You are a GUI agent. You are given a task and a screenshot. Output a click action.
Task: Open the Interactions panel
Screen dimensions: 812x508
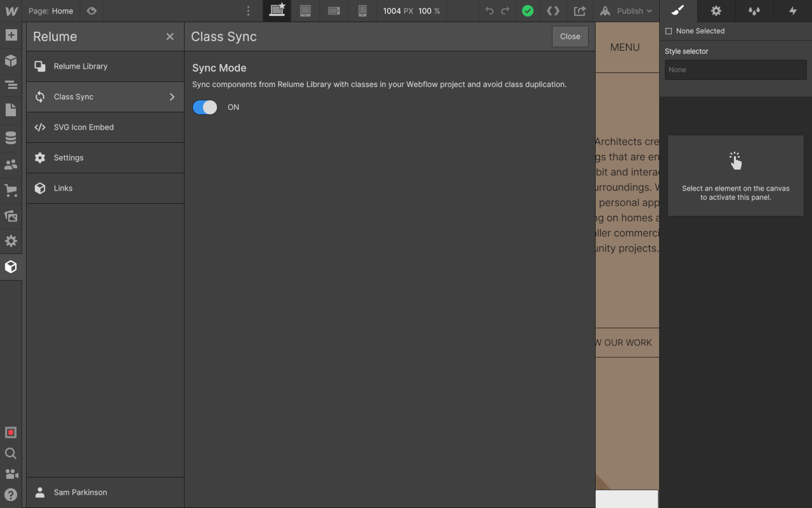[x=793, y=11]
